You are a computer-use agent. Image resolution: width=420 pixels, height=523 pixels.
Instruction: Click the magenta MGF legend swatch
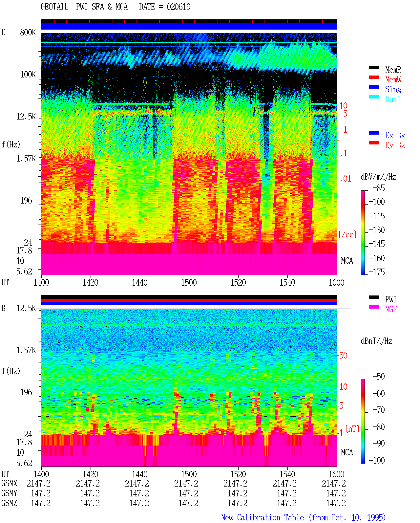[374, 307]
